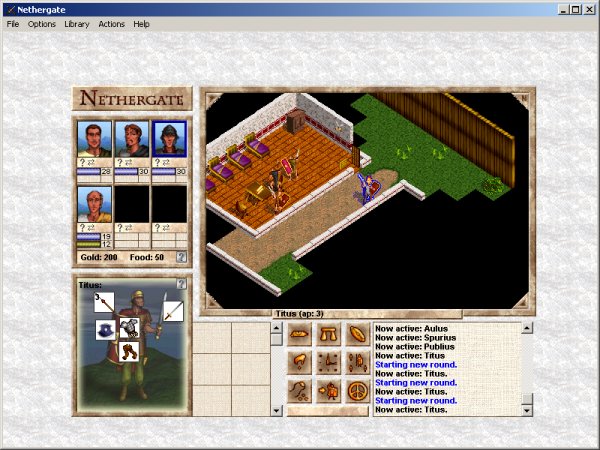Viewport: 600px width, 450px height.
Task: Click the brown boots equipment slot
Action: point(129,351)
